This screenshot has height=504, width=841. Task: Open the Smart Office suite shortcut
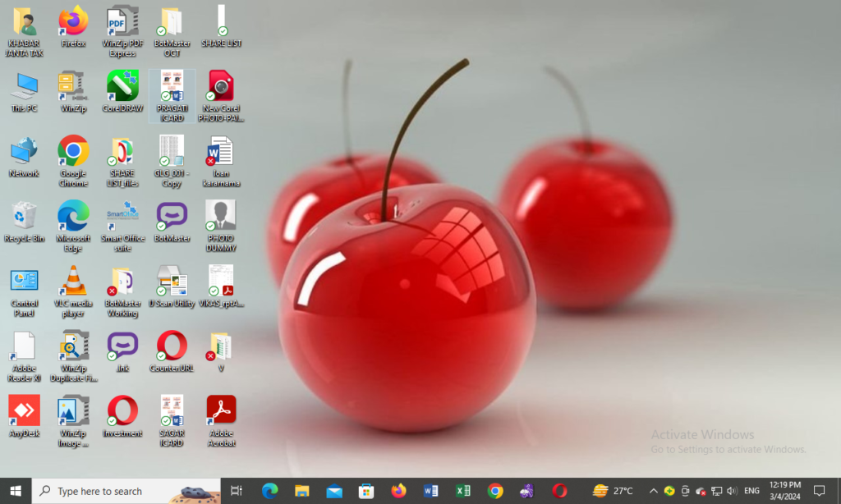point(122,217)
